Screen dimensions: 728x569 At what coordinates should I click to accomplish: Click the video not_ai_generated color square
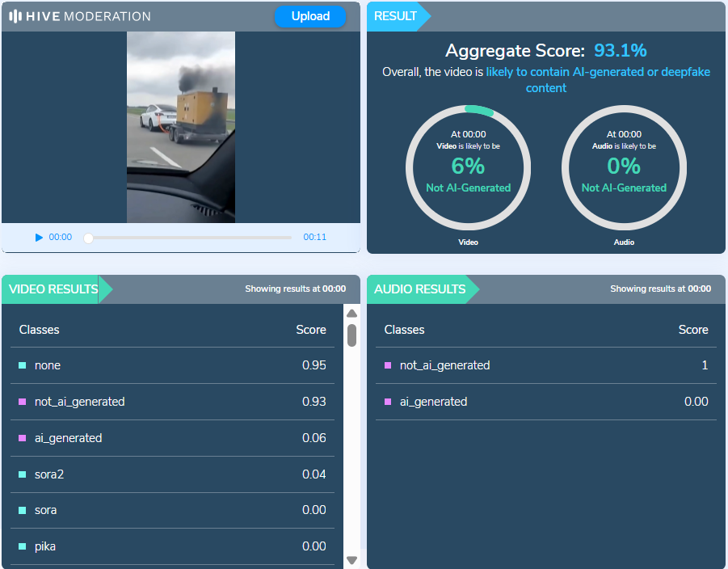click(23, 402)
